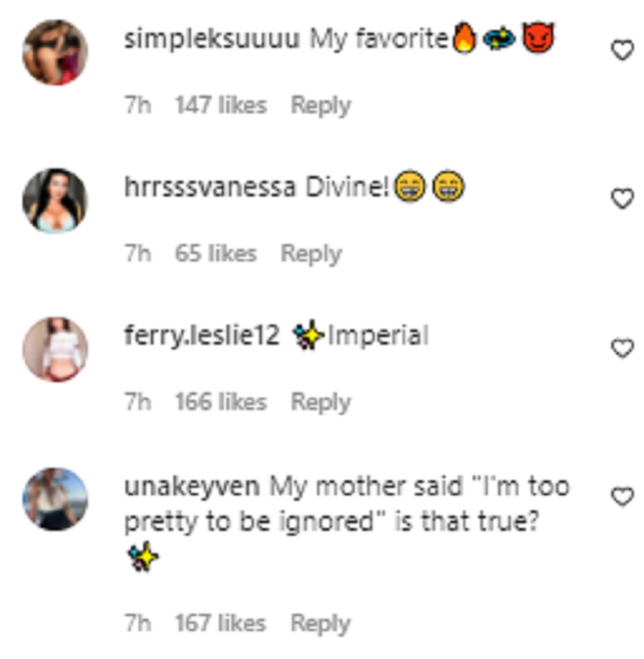
Task: Open unakeyven's profile avatar
Action: point(55,499)
